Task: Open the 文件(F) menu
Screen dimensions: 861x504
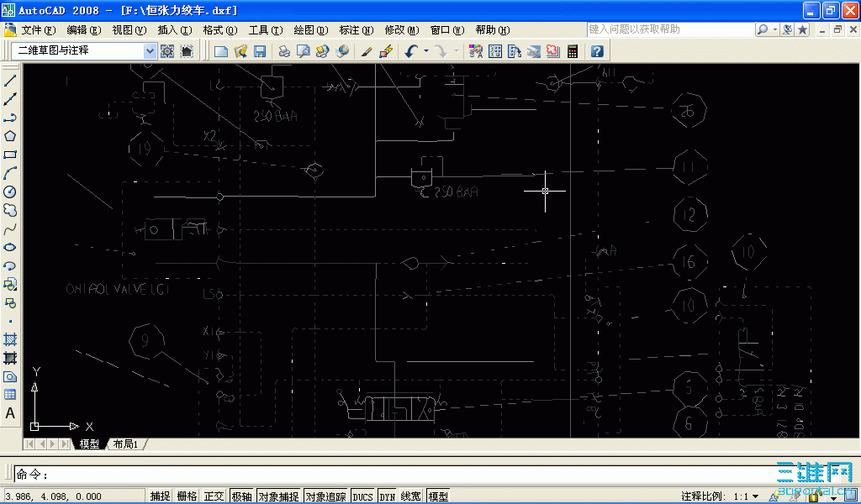Action: tap(39, 30)
